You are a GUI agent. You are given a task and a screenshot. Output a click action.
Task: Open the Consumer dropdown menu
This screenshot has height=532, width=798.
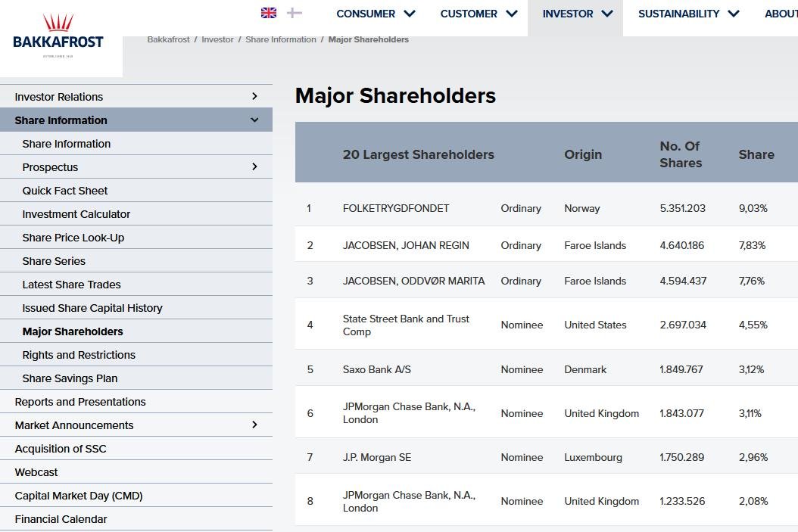click(x=376, y=14)
